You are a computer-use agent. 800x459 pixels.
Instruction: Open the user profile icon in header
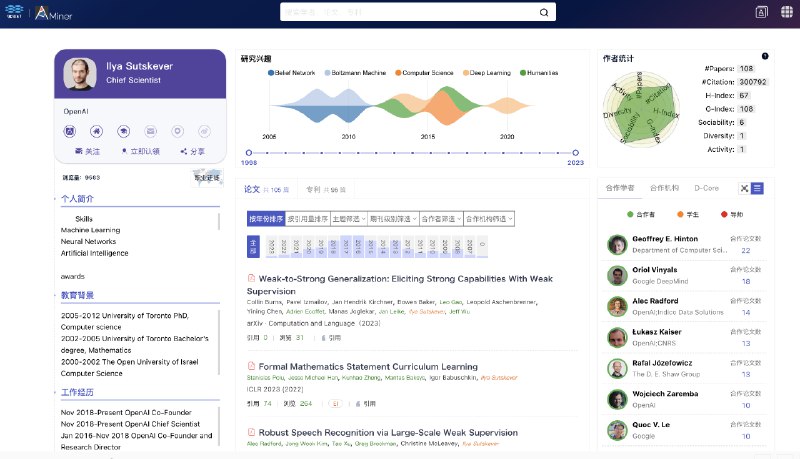pos(761,12)
